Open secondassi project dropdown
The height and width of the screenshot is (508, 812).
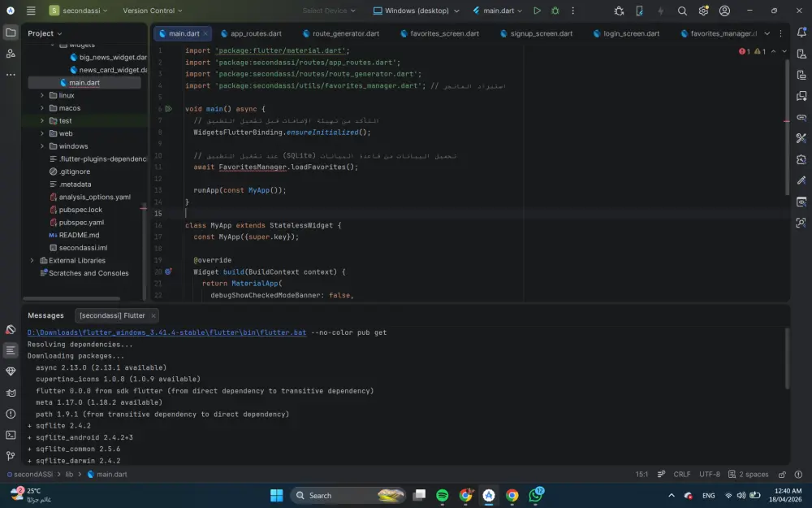coord(79,11)
